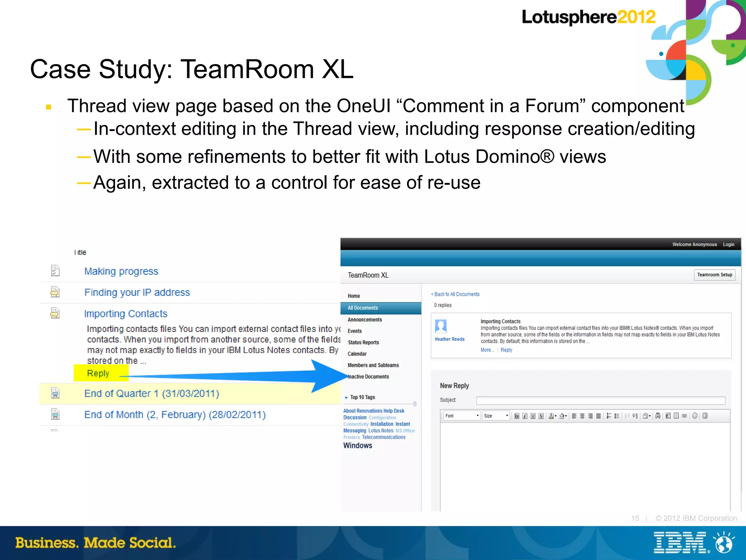Open Members and Subteams in sidebar
This screenshot has width=746, height=560.
click(x=373, y=365)
